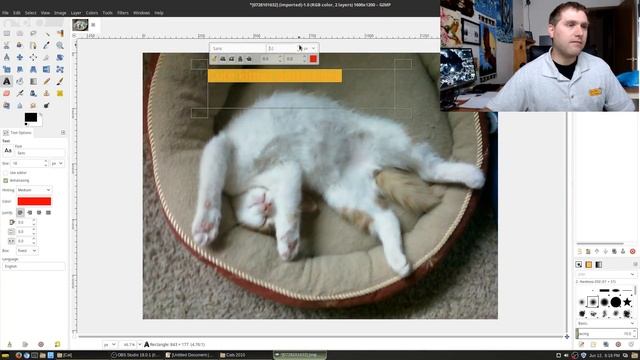This screenshot has height=360, width=640.
Task: Select the Clone stamp tool
Action: coord(47,93)
